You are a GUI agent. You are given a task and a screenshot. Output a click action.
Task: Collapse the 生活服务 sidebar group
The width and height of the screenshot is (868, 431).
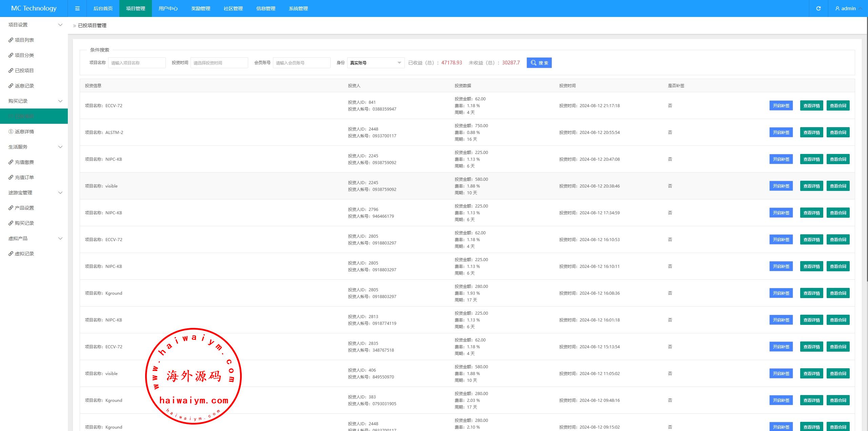(x=34, y=147)
